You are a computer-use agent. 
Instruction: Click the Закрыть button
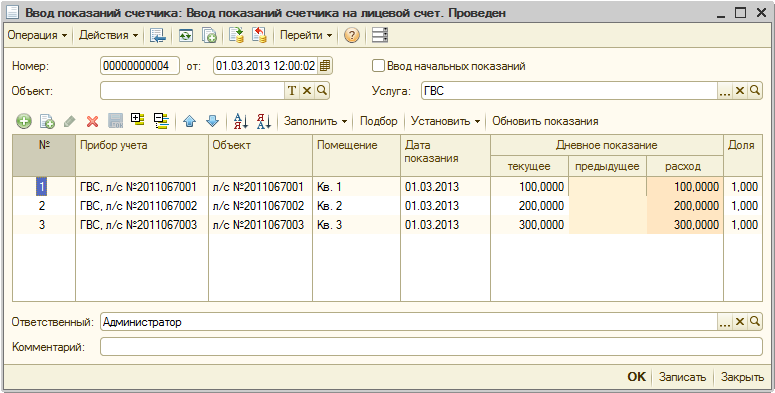[742, 377]
